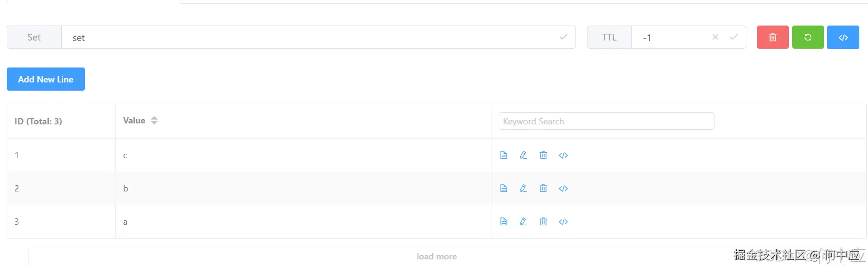Viewport: 868px width, 270px height.
Task: Open the edit dialog for row 3
Action: 523,222
